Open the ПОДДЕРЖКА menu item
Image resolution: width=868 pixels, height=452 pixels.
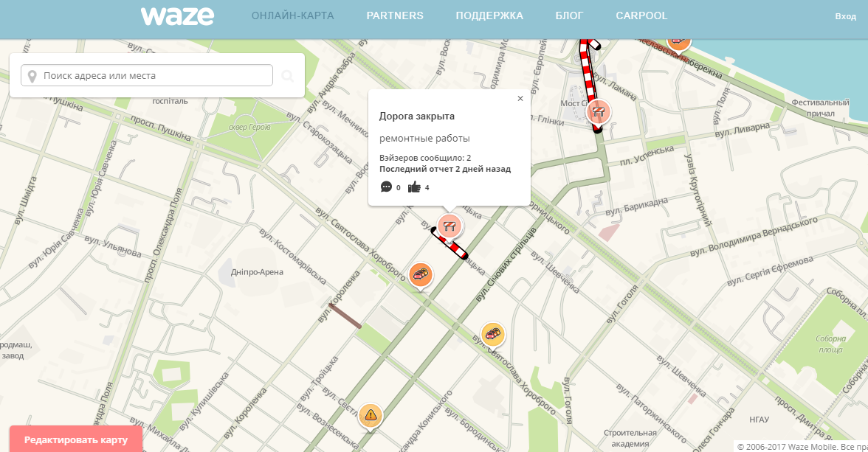coord(489,15)
